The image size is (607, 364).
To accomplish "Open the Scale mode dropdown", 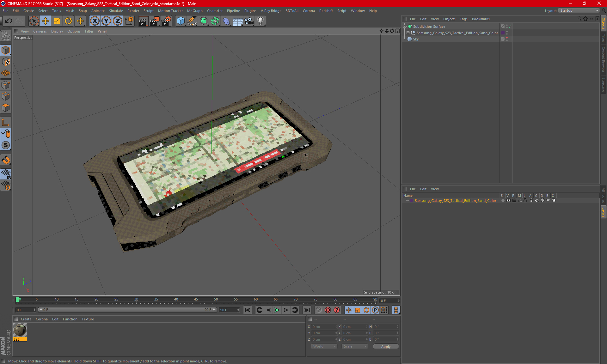I will click(355, 346).
